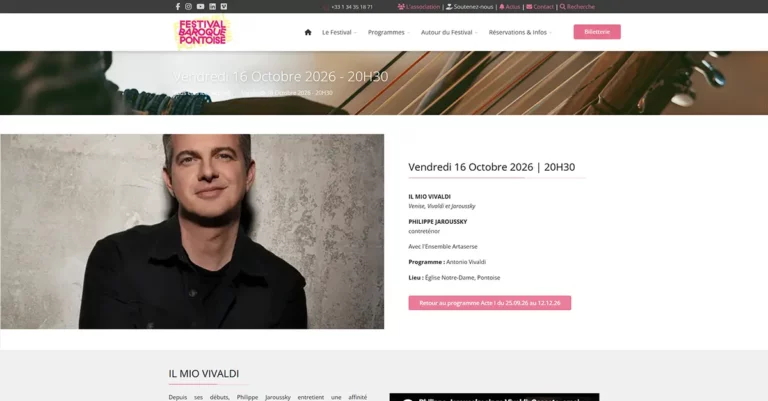Open the video player thumbnail at bottom
768x401 pixels.
click(x=494, y=397)
